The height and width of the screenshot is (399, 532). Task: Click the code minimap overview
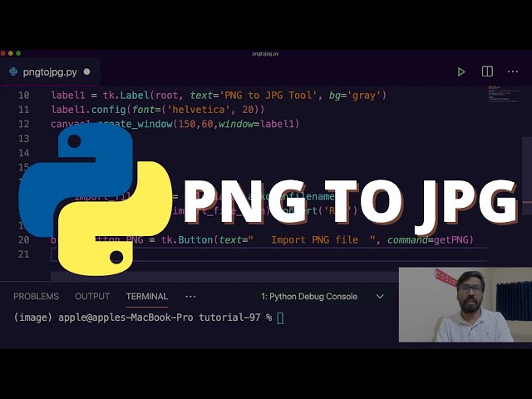coord(504,94)
